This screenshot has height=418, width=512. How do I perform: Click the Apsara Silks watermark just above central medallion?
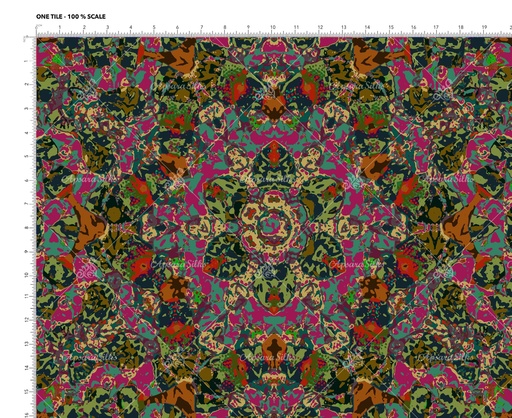[267, 179]
